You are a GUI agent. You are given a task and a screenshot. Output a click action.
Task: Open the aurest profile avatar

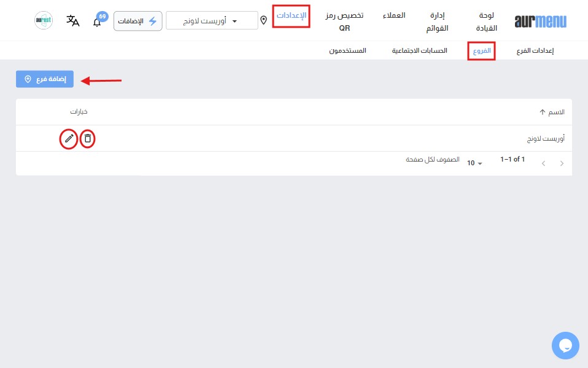44,21
